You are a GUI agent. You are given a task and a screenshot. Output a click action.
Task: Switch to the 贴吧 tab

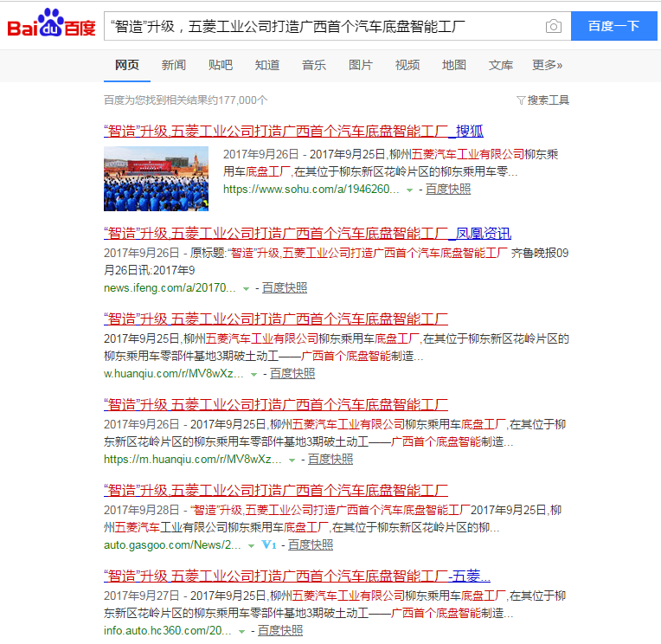[x=221, y=65]
